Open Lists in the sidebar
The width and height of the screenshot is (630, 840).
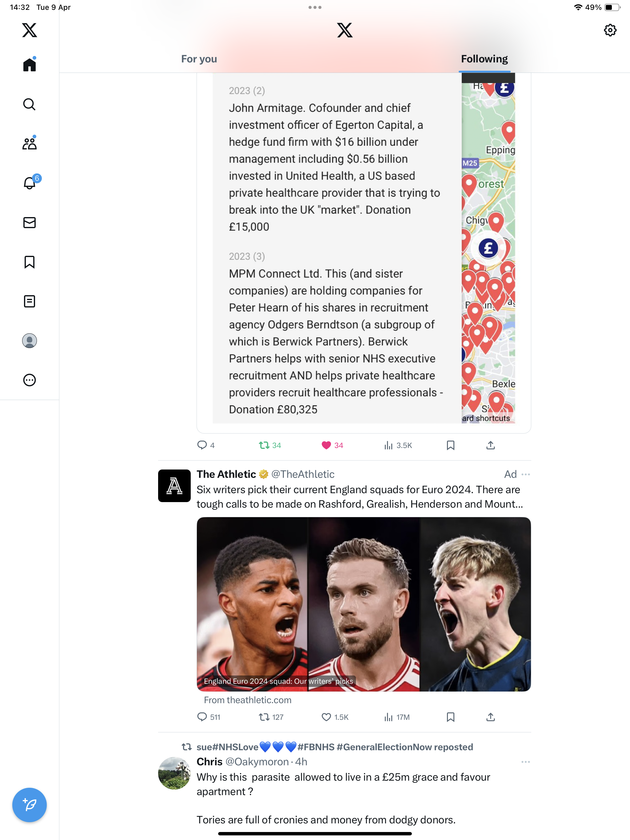29,302
